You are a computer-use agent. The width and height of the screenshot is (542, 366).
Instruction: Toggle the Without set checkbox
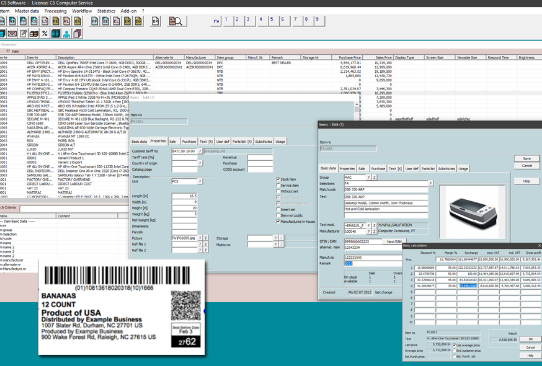click(x=278, y=191)
